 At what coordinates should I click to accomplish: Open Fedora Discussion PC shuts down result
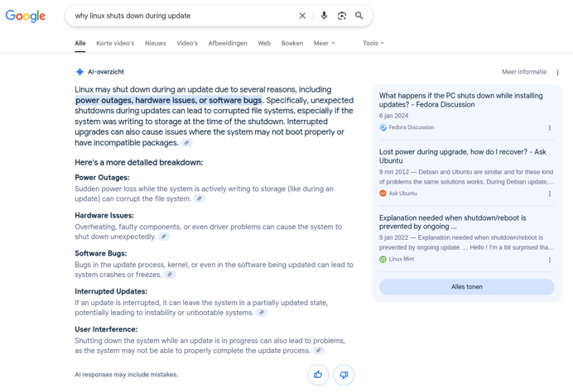click(x=461, y=100)
